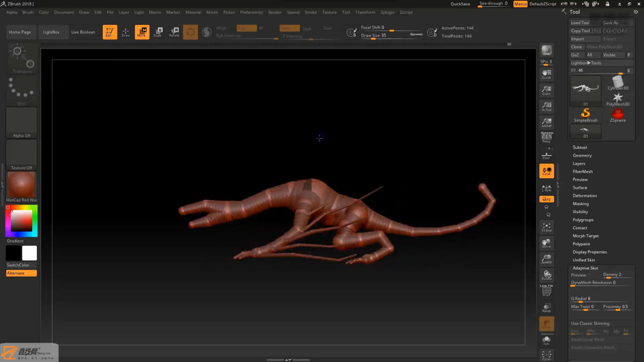Click the Xpose icon
644x362 pixels.
pyautogui.click(x=546, y=355)
